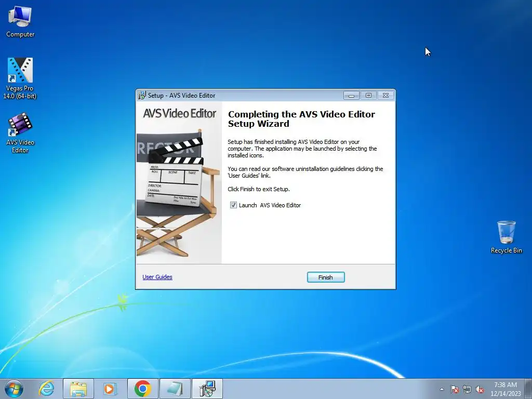Click the Finish button in setup wizard
The height and width of the screenshot is (399, 532).
(x=326, y=277)
